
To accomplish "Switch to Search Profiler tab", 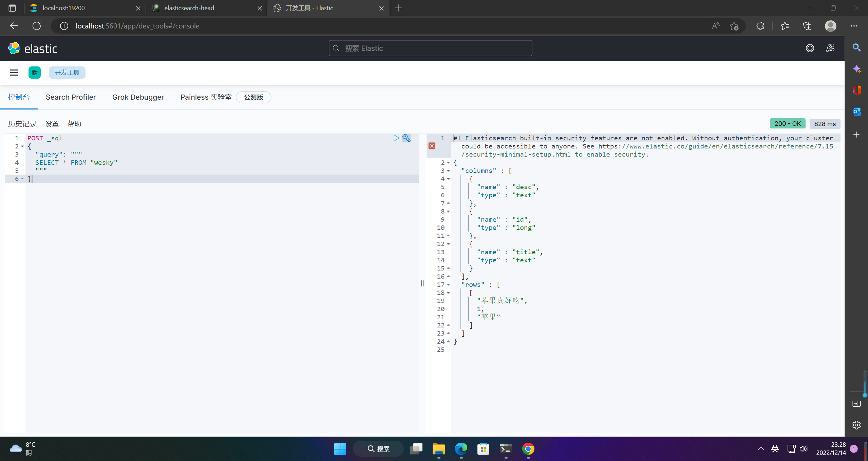I will (71, 97).
